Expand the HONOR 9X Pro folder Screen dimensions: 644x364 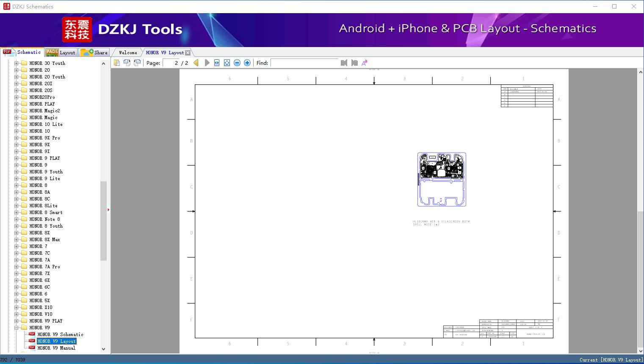click(x=16, y=138)
